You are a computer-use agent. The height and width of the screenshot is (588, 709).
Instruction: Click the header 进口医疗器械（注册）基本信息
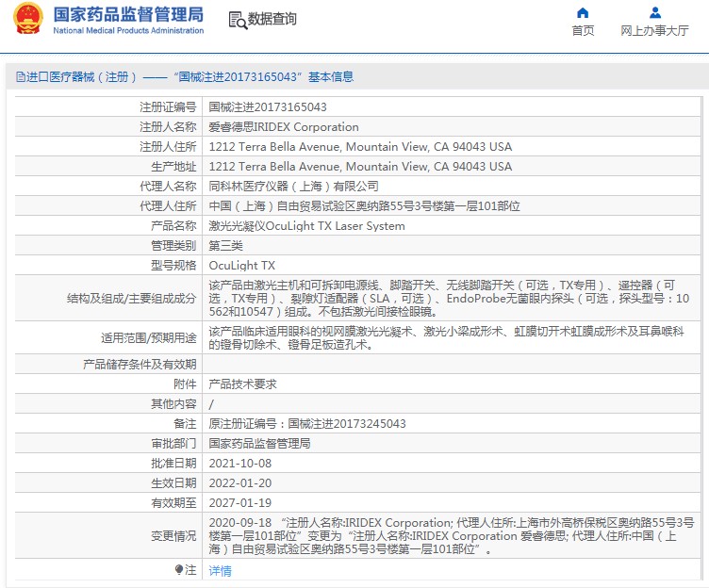tap(185, 77)
